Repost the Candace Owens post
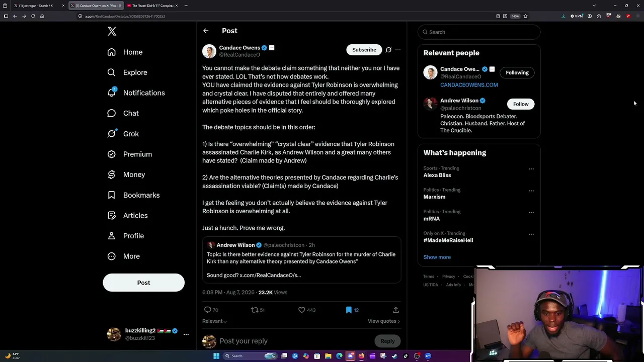This screenshot has width=644, height=362. coord(258,310)
